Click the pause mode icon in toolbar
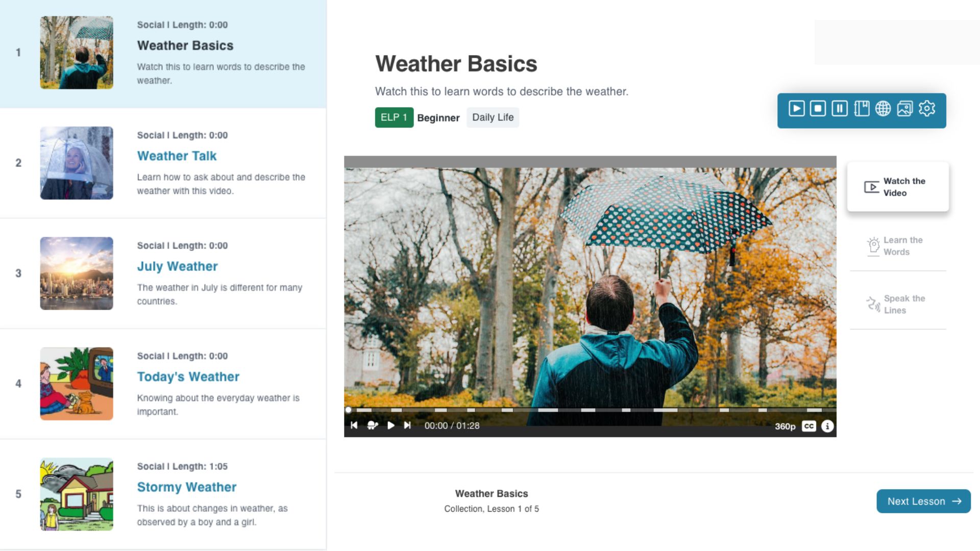 point(840,108)
